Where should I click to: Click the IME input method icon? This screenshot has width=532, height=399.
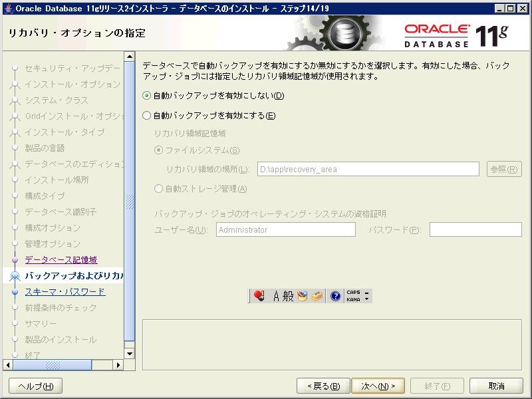(x=259, y=297)
